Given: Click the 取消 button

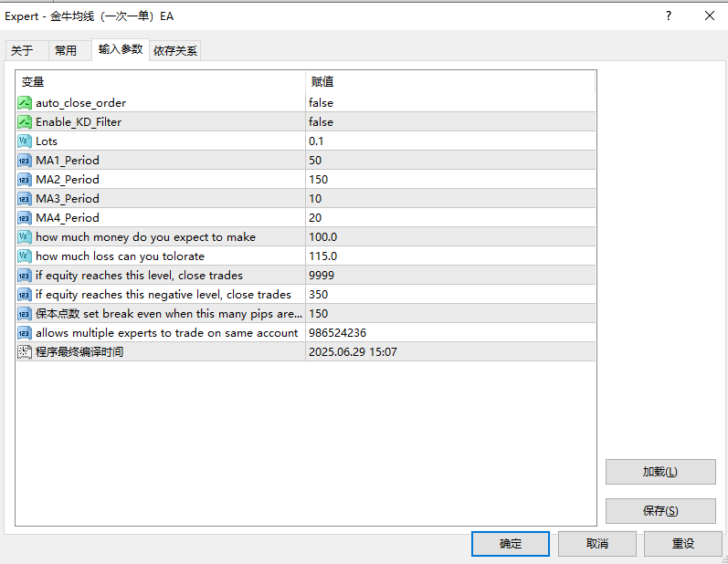Looking at the screenshot, I should coord(596,544).
